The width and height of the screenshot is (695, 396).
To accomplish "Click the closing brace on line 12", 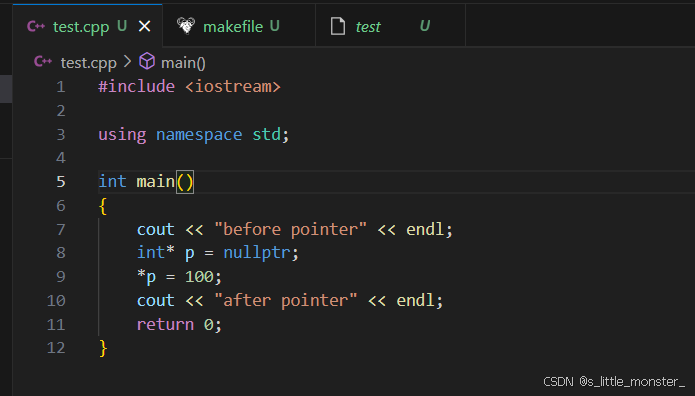I will 103,349.
